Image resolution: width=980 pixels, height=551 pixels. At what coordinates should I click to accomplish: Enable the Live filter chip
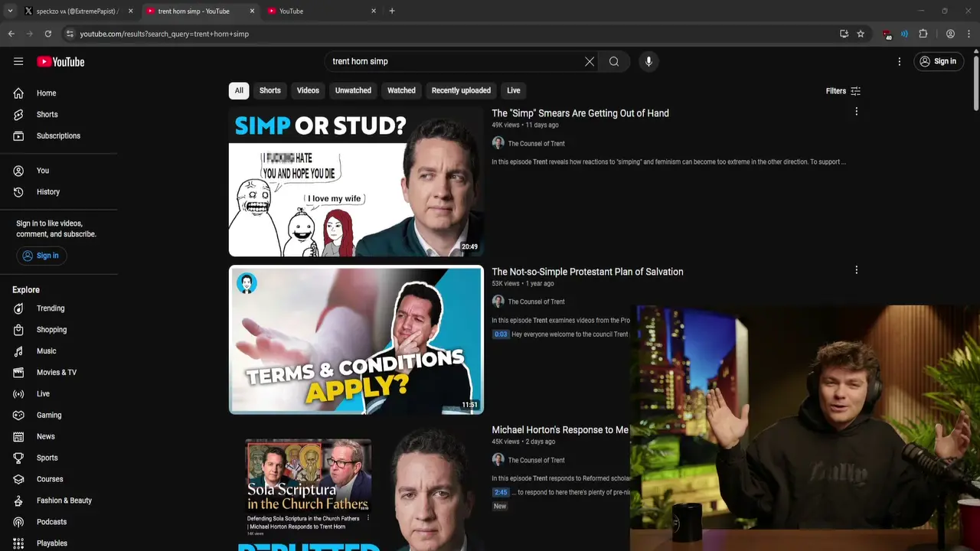[x=513, y=90]
